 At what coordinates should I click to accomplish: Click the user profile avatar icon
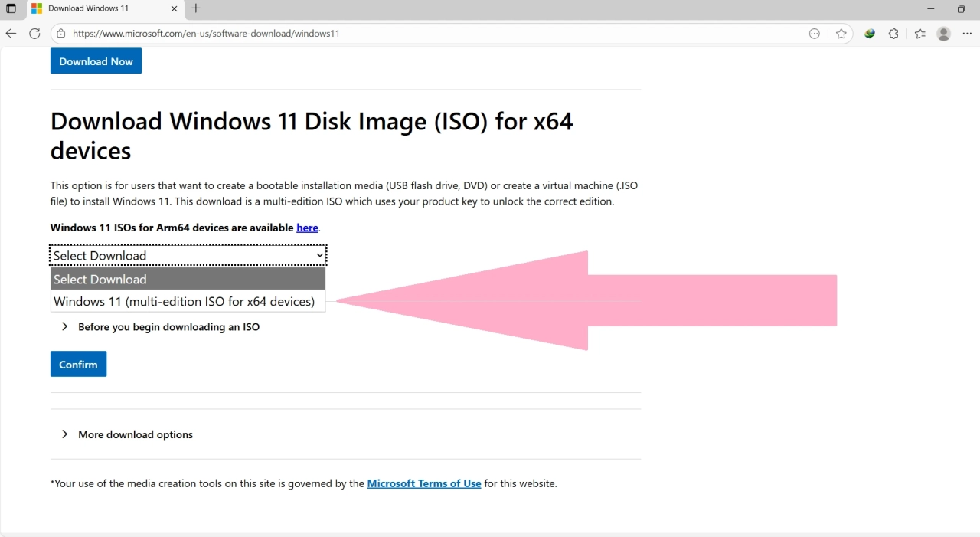tap(944, 34)
